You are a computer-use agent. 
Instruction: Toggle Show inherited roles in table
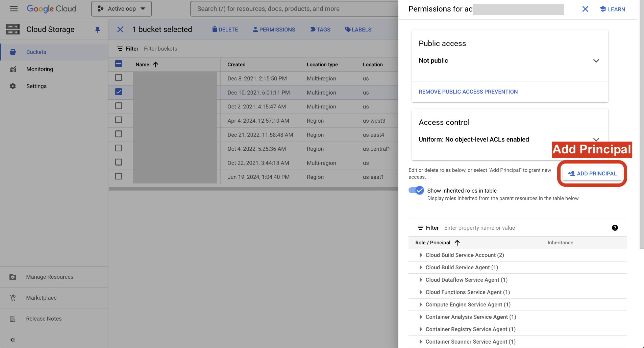click(x=416, y=191)
